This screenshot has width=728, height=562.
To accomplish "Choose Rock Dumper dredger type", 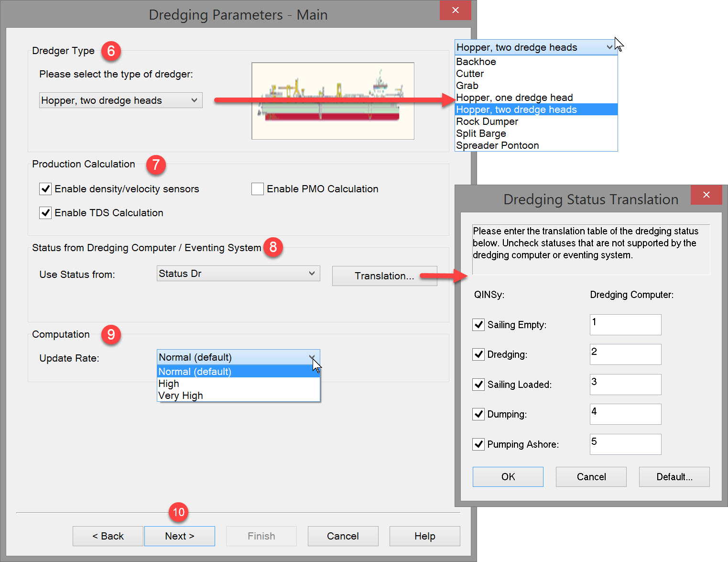I will pyautogui.click(x=487, y=121).
